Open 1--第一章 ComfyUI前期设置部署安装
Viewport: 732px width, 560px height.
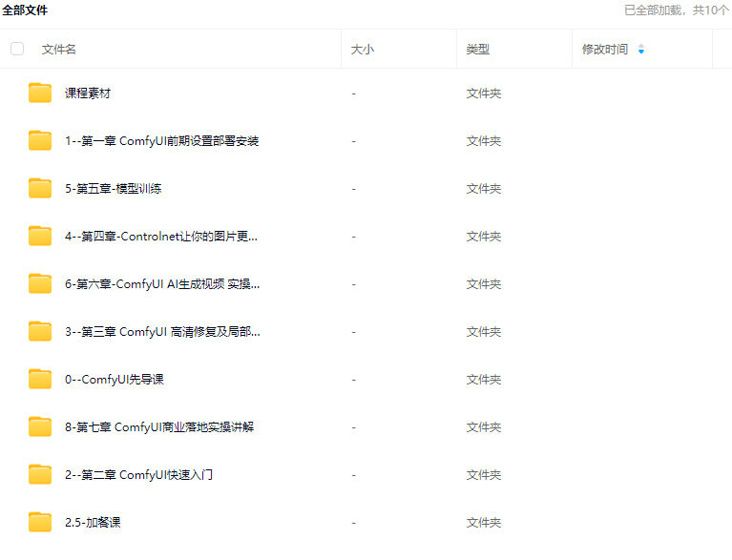tap(161, 140)
